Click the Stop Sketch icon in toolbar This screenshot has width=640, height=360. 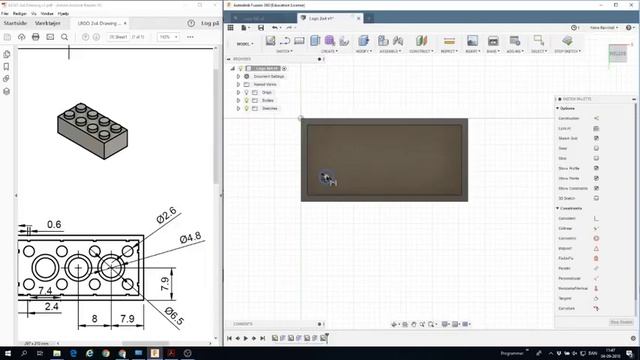coord(567,40)
